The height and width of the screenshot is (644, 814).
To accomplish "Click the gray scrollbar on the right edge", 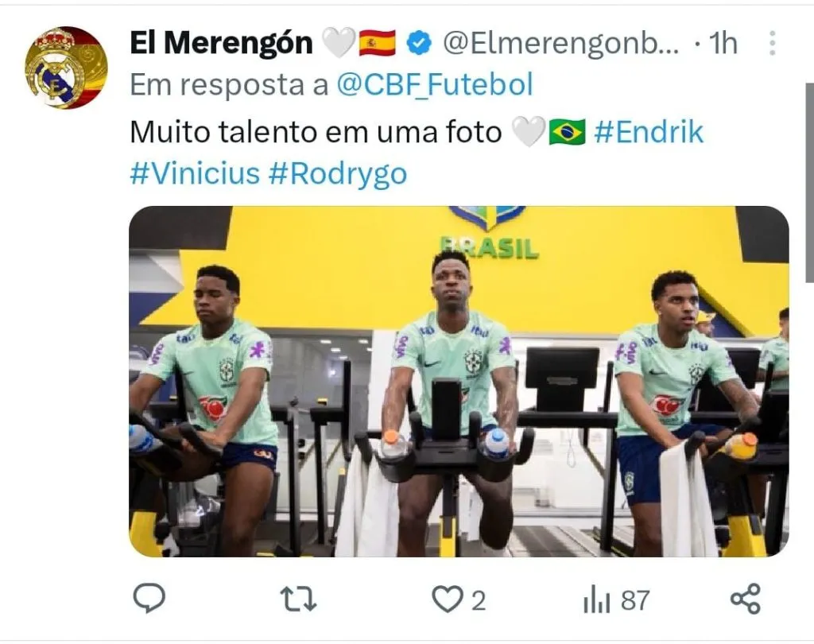I will pos(809,182).
